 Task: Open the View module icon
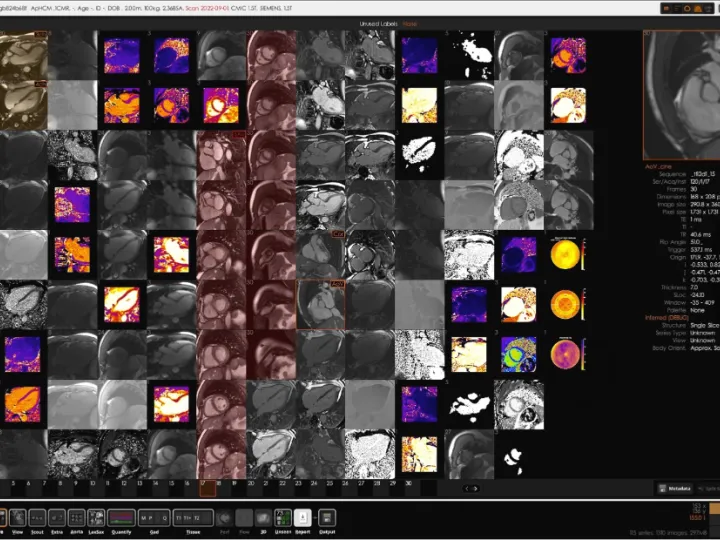pos(17,518)
